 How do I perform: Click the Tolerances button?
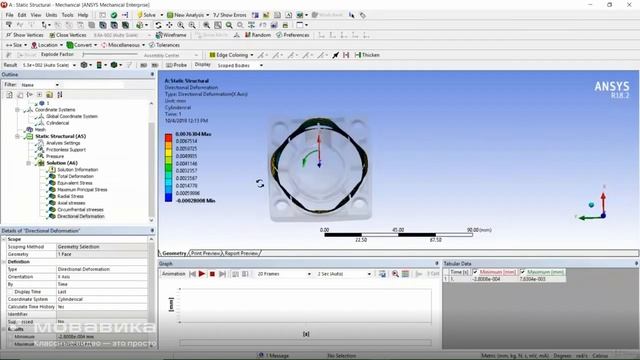(164, 45)
